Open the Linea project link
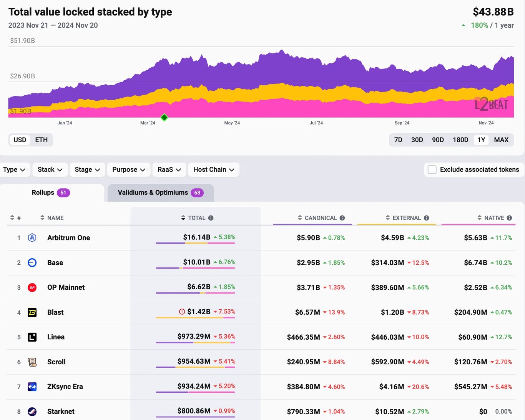Screen dimensions: 525x420 coord(56,337)
